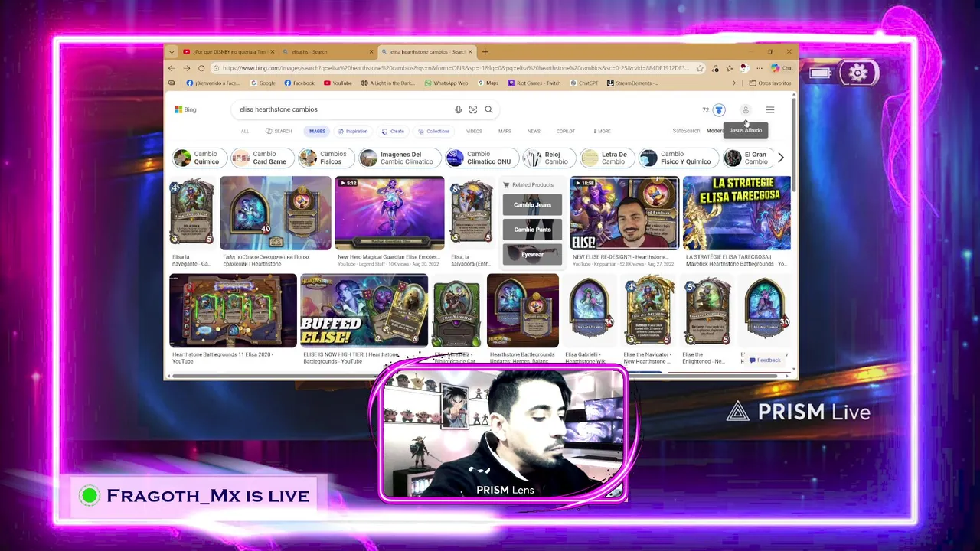Open the ChatGPT bookmark
The width and height of the screenshot is (980, 551).
pyautogui.click(x=583, y=83)
